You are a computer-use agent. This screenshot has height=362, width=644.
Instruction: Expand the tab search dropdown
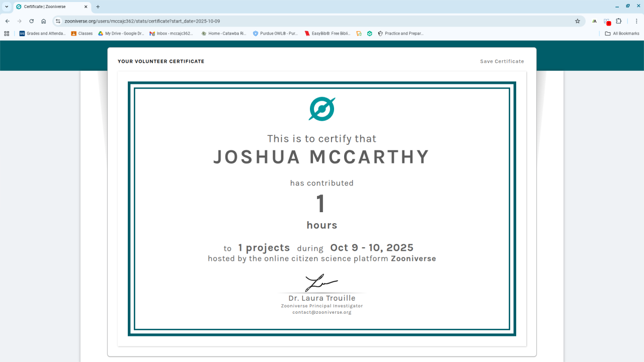pyautogui.click(x=7, y=7)
